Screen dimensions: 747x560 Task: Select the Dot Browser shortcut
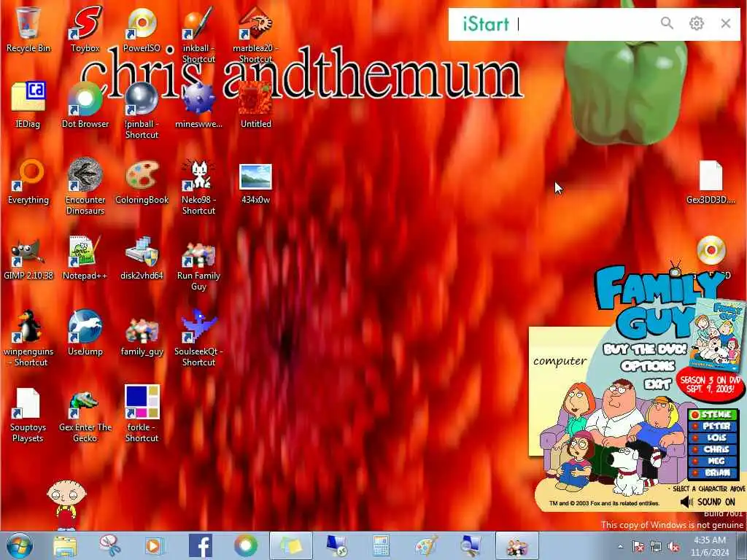[85, 98]
